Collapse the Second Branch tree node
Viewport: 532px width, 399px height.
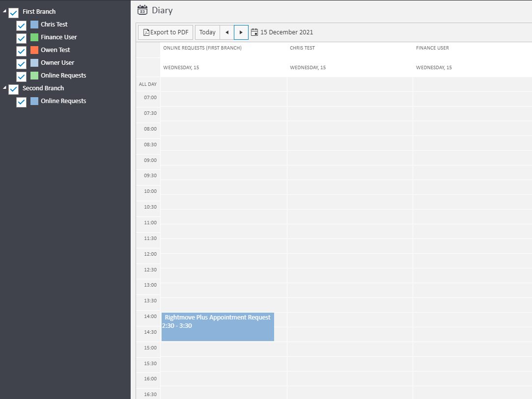click(5, 87)
